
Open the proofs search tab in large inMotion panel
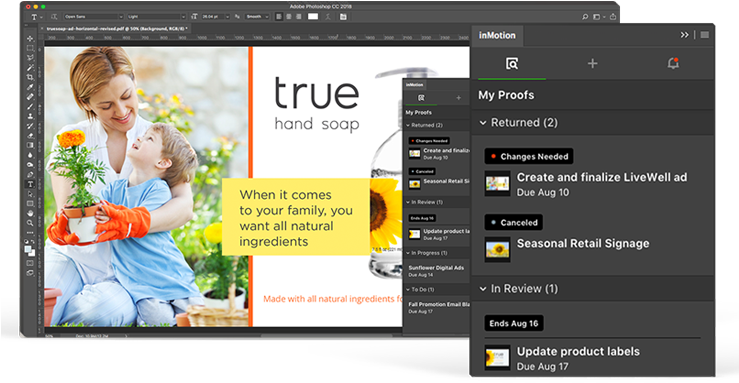(512, 64)
